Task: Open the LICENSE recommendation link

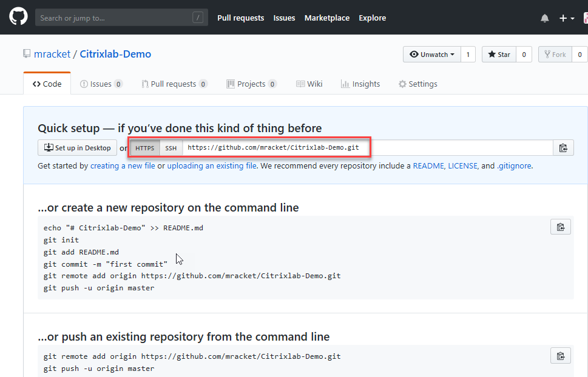Action: coord(463,165)
